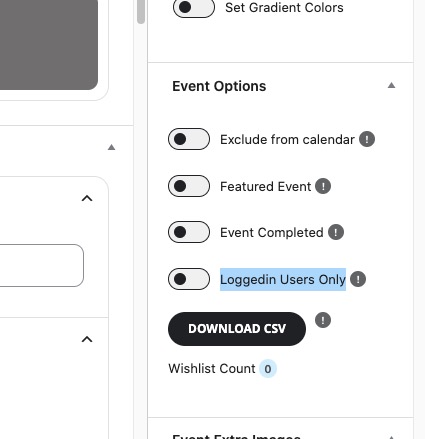Viewport: 425px width, 439px height.
Task: Enable the Featured Event toggle
Action: click(189, 186)
